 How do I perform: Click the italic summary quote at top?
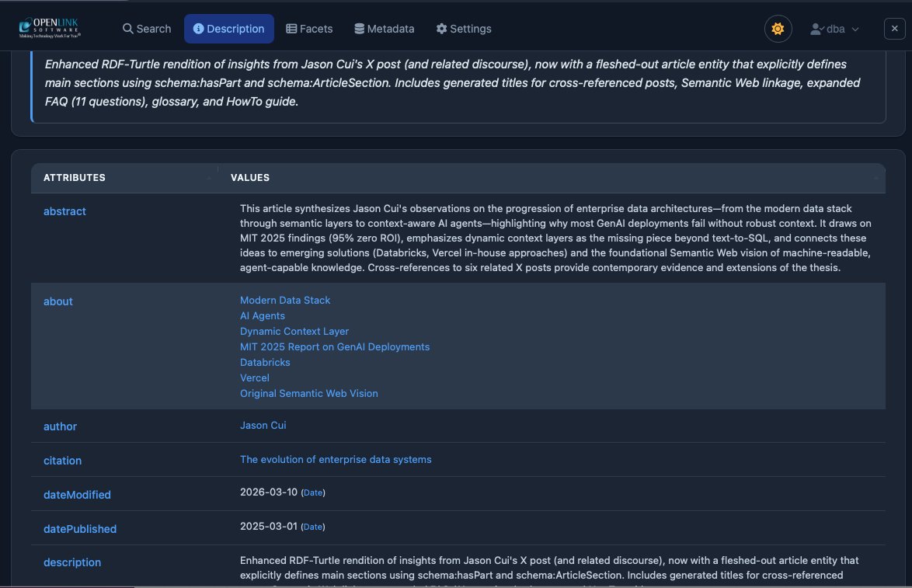pyautogui.click(x=453, y=82)
